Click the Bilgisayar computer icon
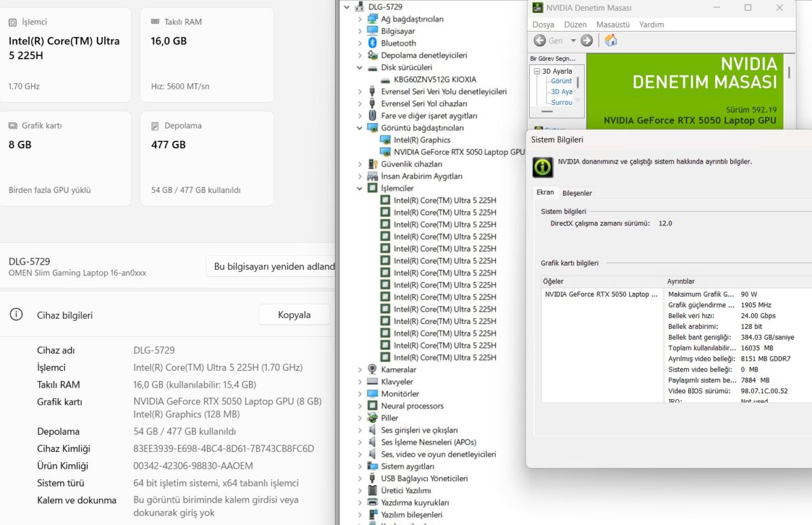Viewport: 812px width, 525px height. [x=372, y=31]
